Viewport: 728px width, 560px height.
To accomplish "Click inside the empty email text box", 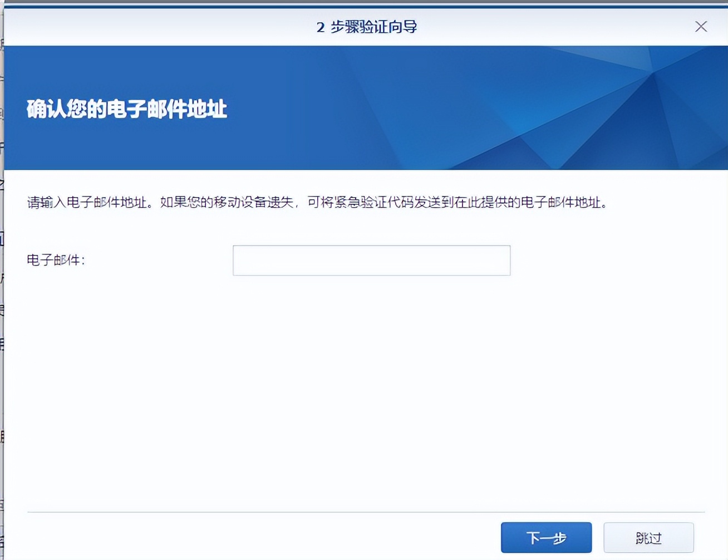I will tap(372, 260).
